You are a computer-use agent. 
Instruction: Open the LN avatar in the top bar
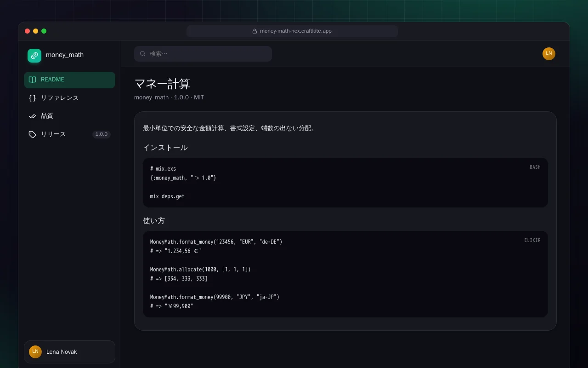[x=549, y=54]
